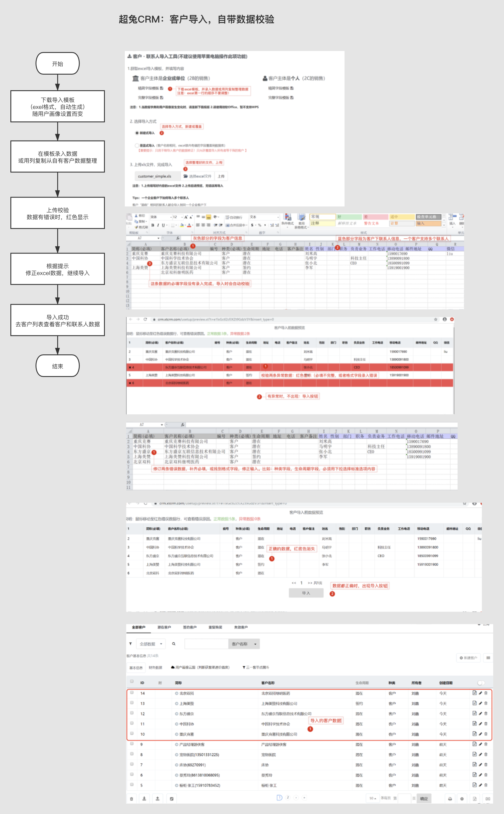The height and width of the screenshot is (814, 504).
Task: Click the edit pencil for row 14
Action: tap(480, 693)
